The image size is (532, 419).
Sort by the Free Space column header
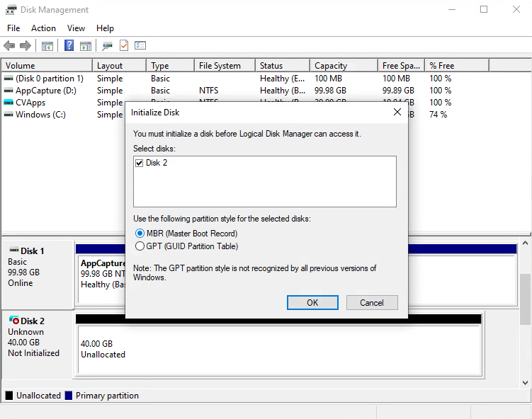[x=402, y=65]
